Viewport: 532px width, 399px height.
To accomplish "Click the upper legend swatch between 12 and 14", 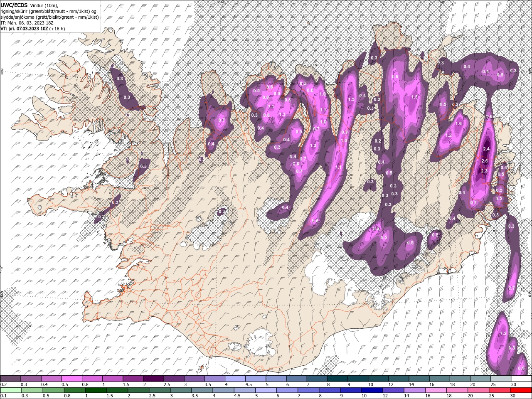I will coord(398,379).
